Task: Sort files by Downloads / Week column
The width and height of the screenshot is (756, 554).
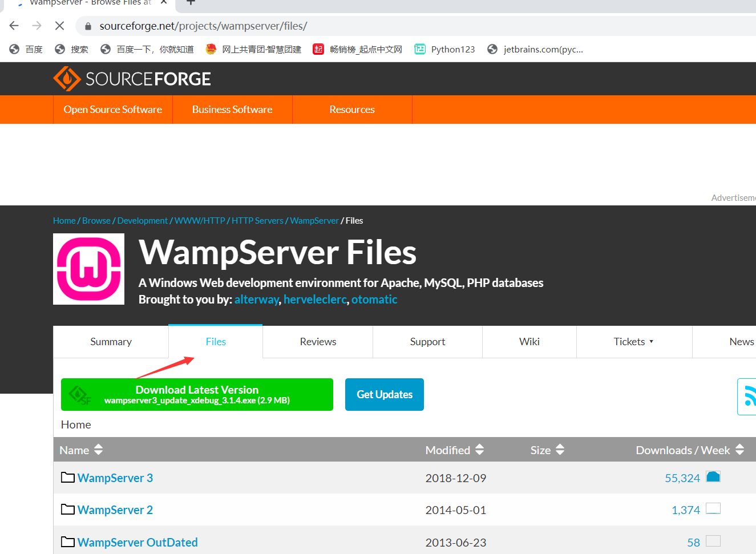Action: (690, 450)
